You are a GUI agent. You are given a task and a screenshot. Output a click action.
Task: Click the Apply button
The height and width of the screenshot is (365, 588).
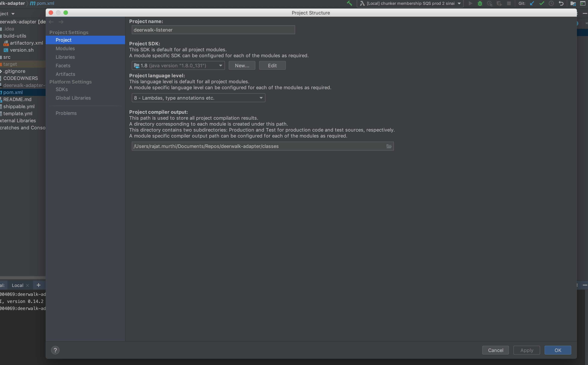click(527, 350)
